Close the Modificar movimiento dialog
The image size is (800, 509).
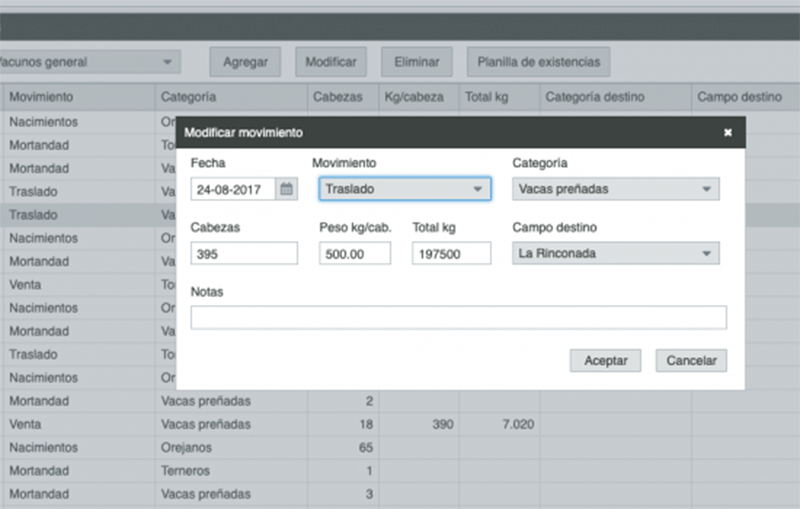coord(728,133)
